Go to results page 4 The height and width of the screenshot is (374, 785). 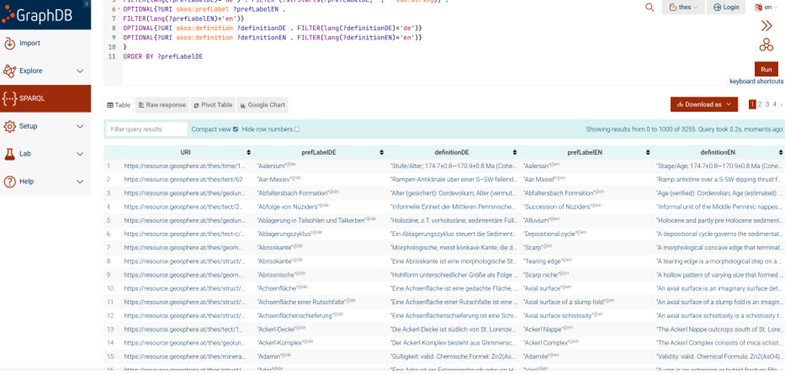point(774,104)
